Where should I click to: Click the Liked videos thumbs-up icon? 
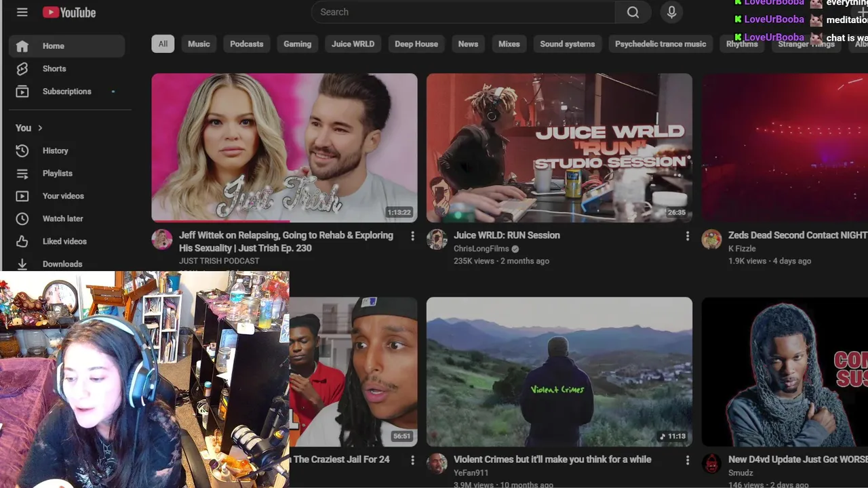click(x=22, y=241)
